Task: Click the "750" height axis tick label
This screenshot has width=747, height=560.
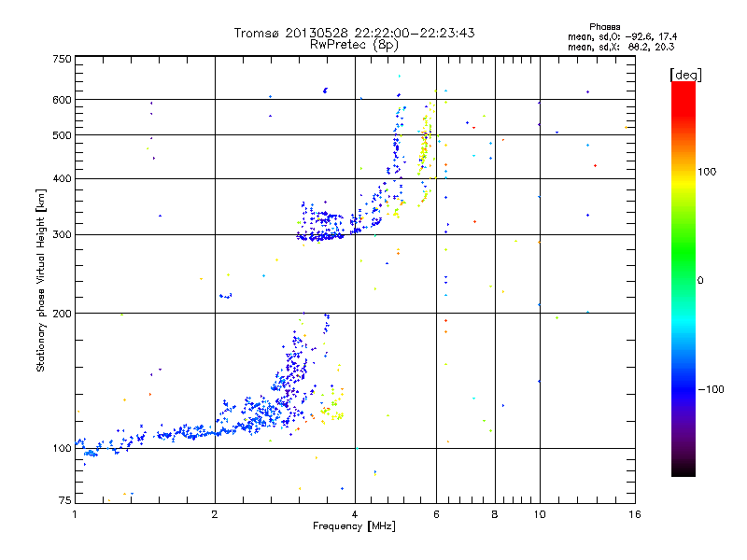Action: (62, 59)
